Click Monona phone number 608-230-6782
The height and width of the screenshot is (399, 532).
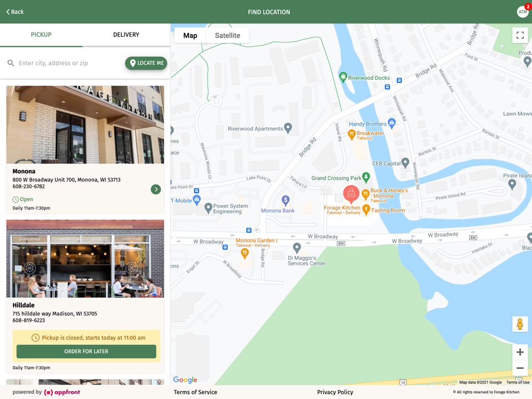29,186
